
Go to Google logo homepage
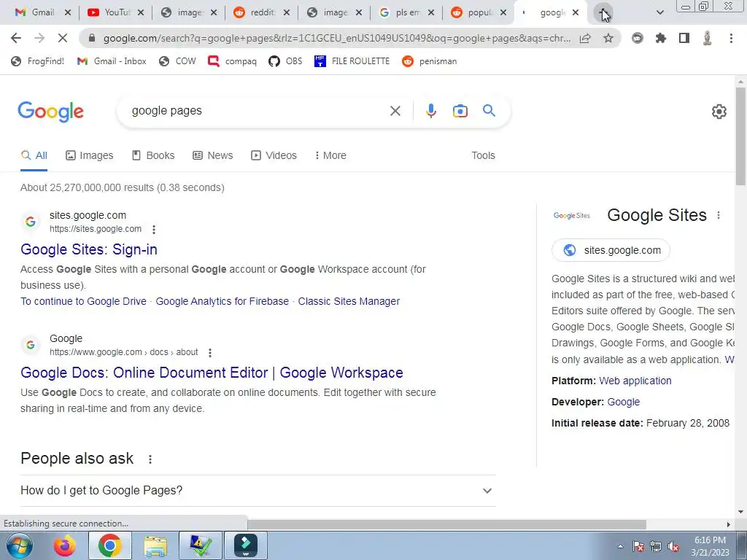tap(50, 112)
